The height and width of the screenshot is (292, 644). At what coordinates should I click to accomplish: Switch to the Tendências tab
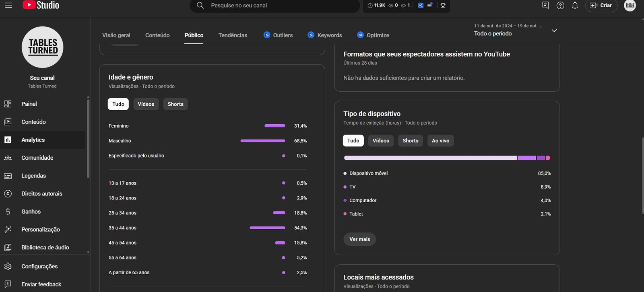[x=233, y=35]
